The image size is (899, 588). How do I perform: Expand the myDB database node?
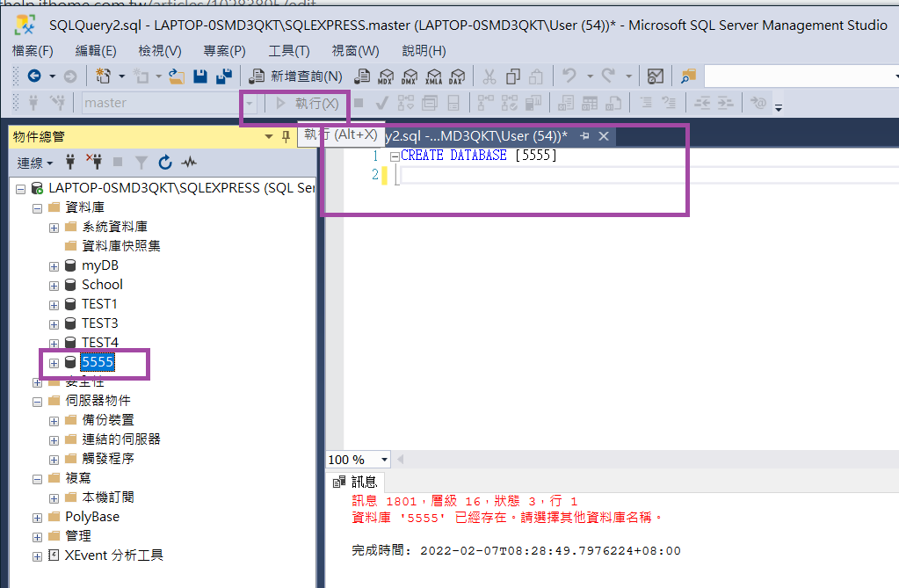pos(54,266)
